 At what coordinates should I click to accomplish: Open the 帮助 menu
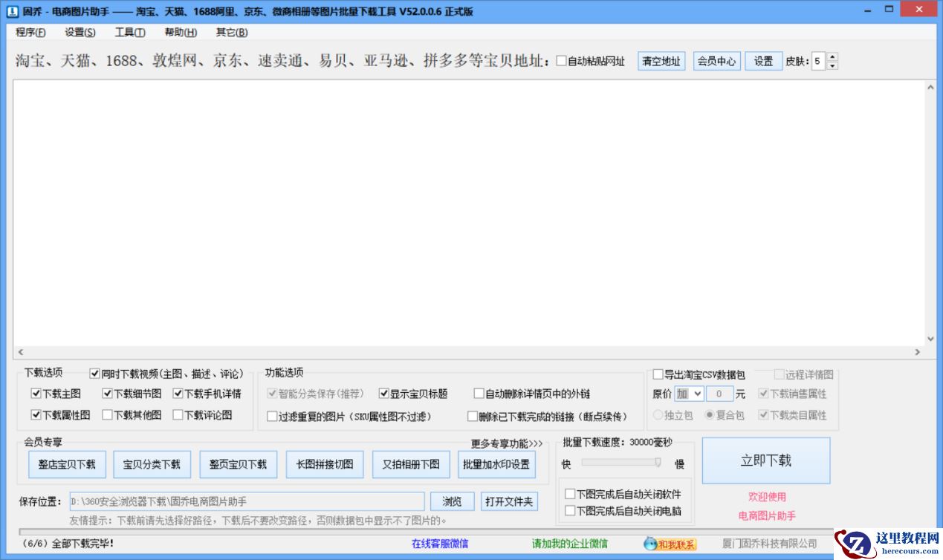tap(178, 32)
